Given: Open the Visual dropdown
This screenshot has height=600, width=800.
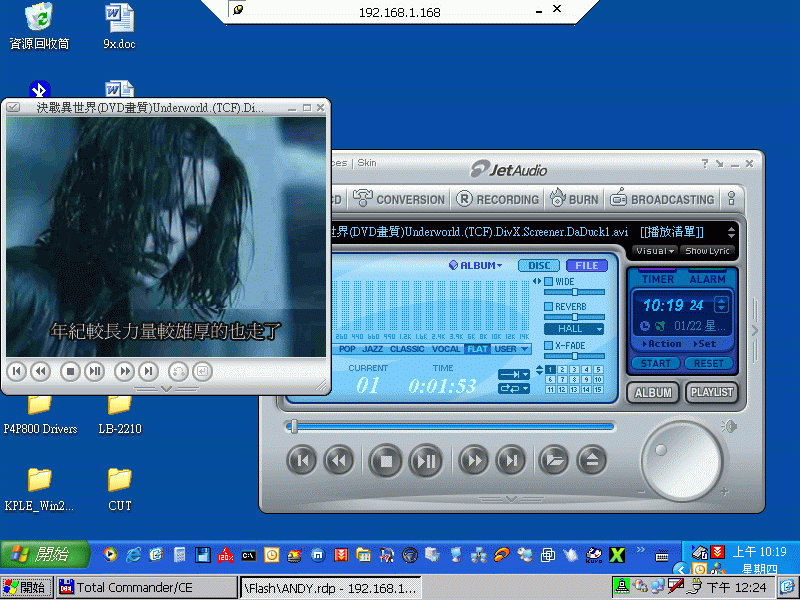Looking at the screenshot, I should coord(655,251).
